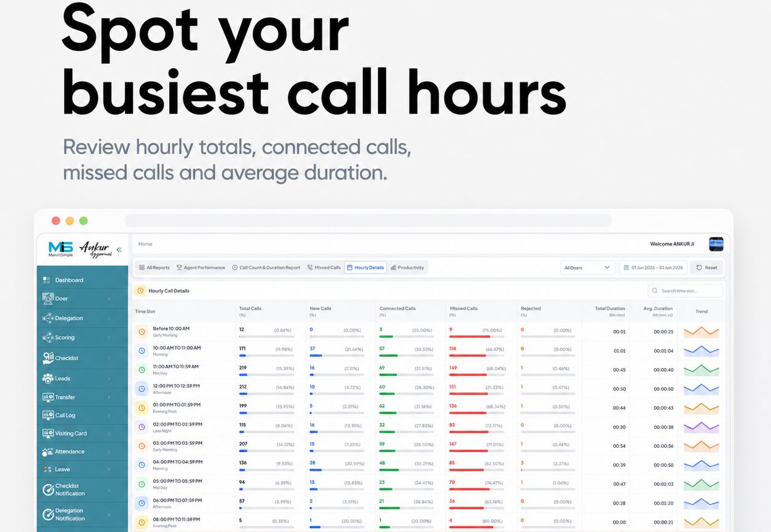This screenshot has width=771, height=532.
Task: Sort by Connected Calls column header
Action: [x=398, y=308]
